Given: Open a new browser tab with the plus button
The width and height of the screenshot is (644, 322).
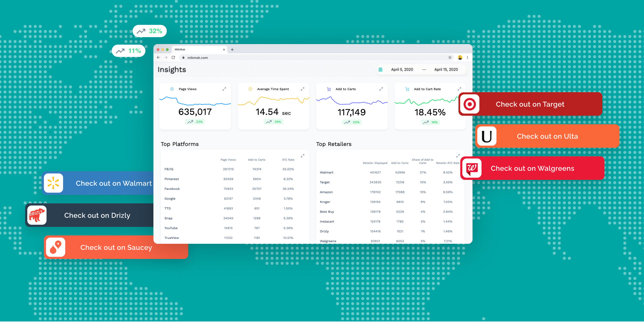Looking at the screenshot, I should pos(232,49).
